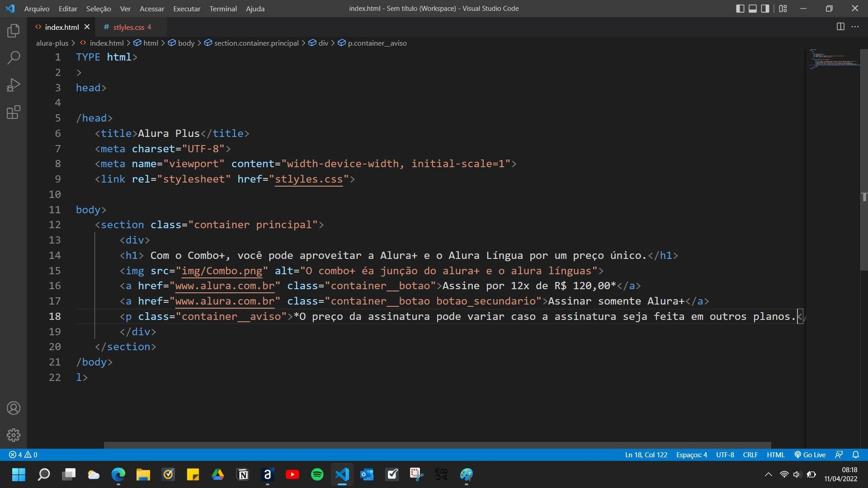
Task: Open Amazon app from taskbar
Action: pyautogui.click(x=268, y=474)
